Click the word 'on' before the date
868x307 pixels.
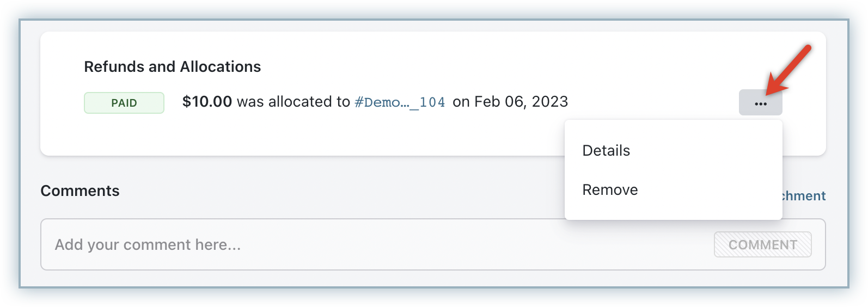coord(461,102)
